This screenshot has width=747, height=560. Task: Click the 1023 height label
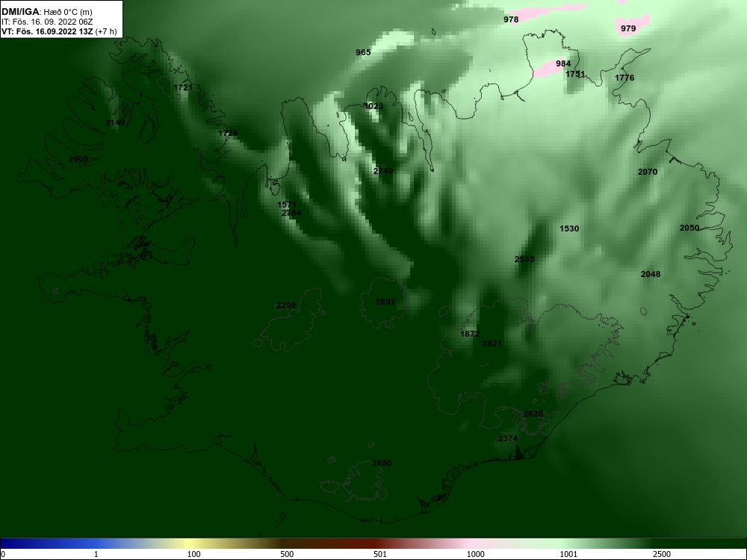tap(373, 106)
